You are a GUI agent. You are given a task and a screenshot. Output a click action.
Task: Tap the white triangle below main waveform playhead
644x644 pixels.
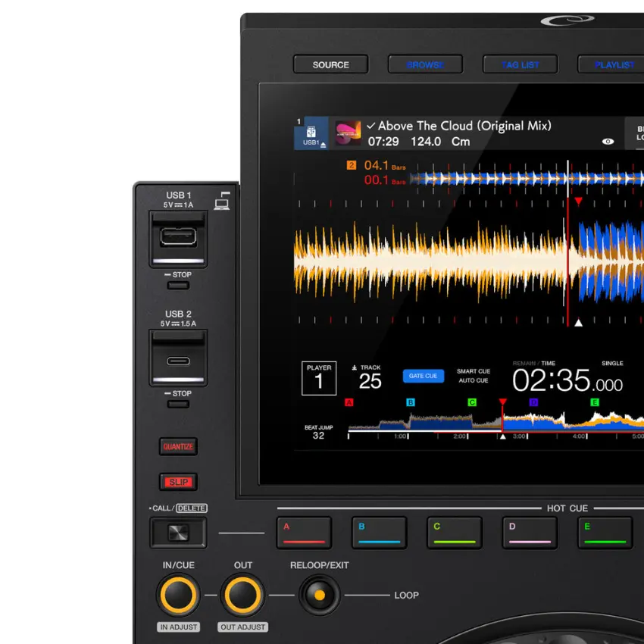point(578,323)
